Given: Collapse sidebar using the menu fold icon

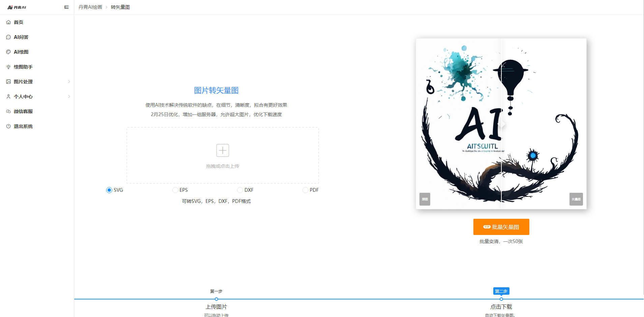Looking at the screenshot, I should tap(66, 7).
